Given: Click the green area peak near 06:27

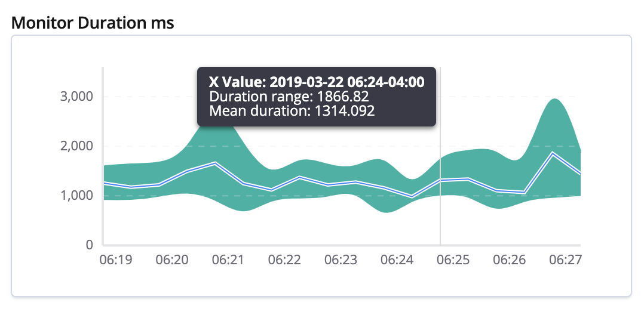Looking at the screenshot, I should click(x=555, y=113).
